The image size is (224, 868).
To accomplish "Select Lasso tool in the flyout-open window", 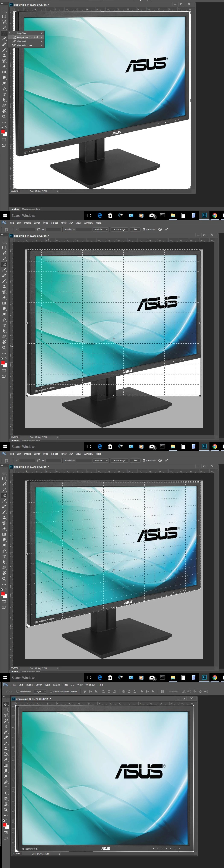I will tap(4, 22).
